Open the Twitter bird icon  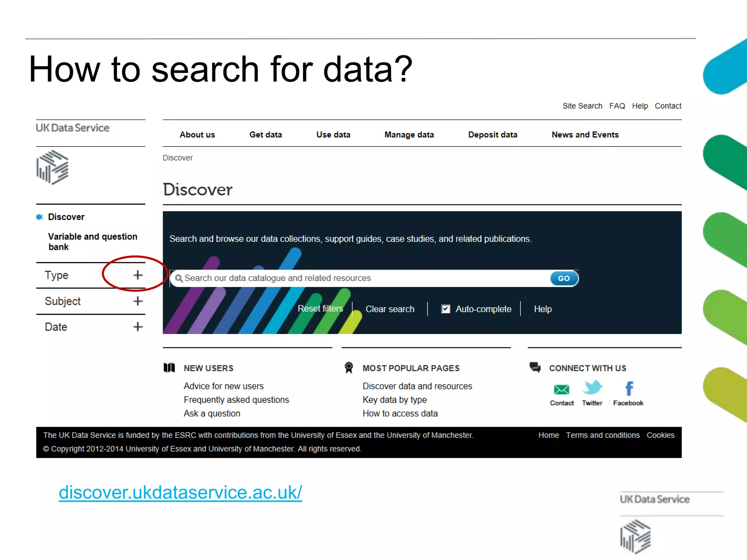(592, 388)
